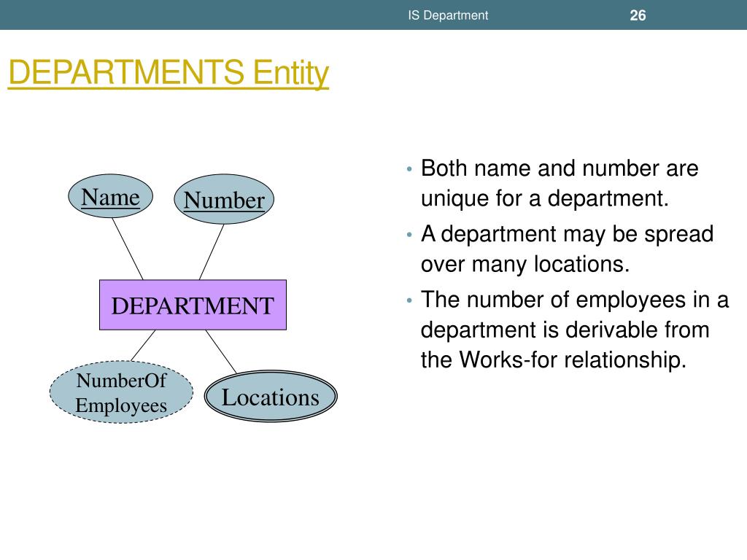Select the double-bordered Locations ellipse
The width and height of the screenshot is (747, 560).
point(271,396)
